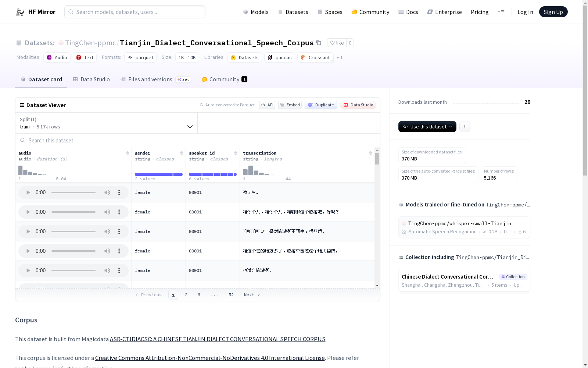Open the more options kebab beside Use this dataset

[465, 127]
